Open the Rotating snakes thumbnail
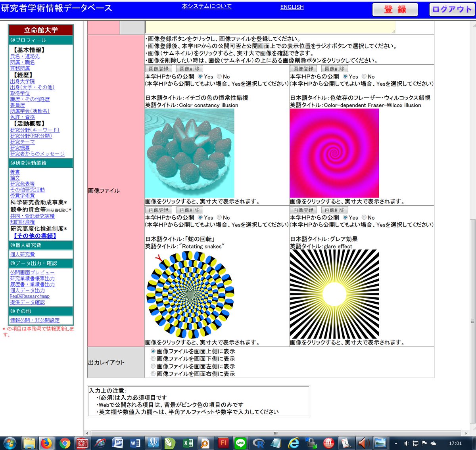The width and height of the screenshot is (476, 450). [x=190, y=294]
